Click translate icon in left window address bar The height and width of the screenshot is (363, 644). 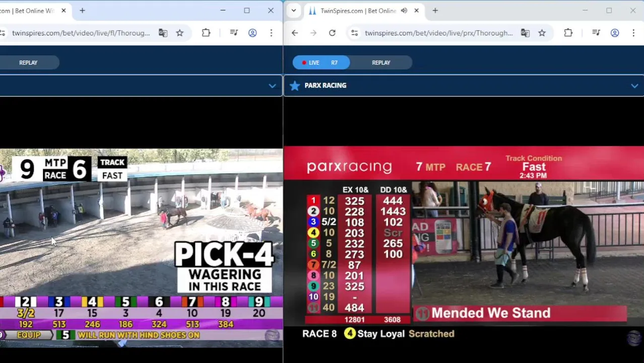tap(163, 33)
